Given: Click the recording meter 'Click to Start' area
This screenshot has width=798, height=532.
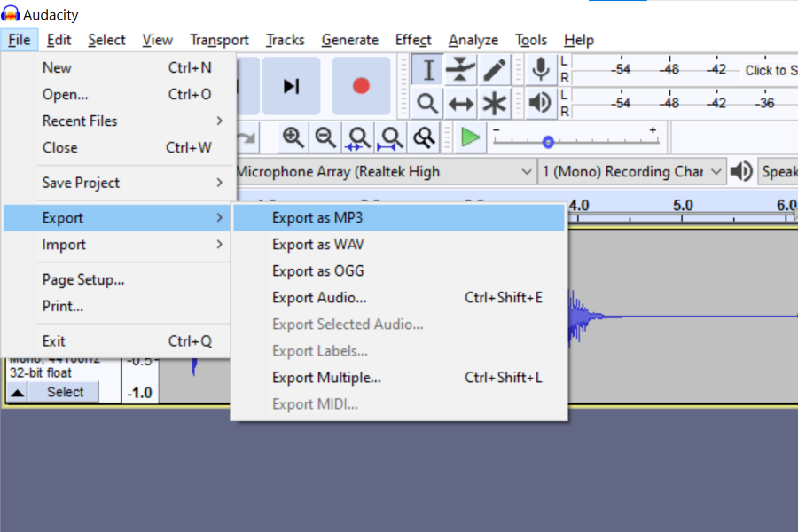Looking at the screenshot, I should click(x=771, y=70).
